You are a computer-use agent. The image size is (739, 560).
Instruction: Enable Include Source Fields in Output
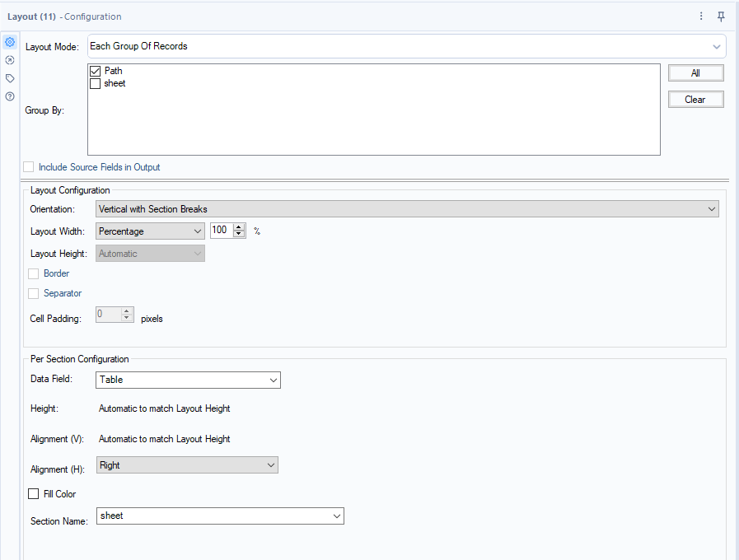[28, 166]
